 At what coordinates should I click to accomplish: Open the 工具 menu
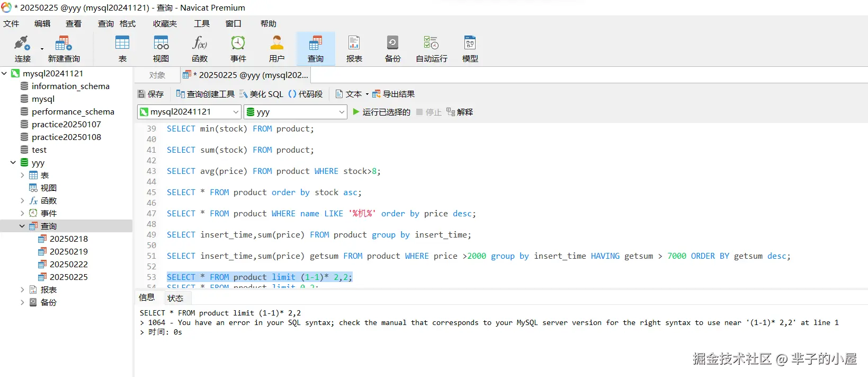point(202,23)
